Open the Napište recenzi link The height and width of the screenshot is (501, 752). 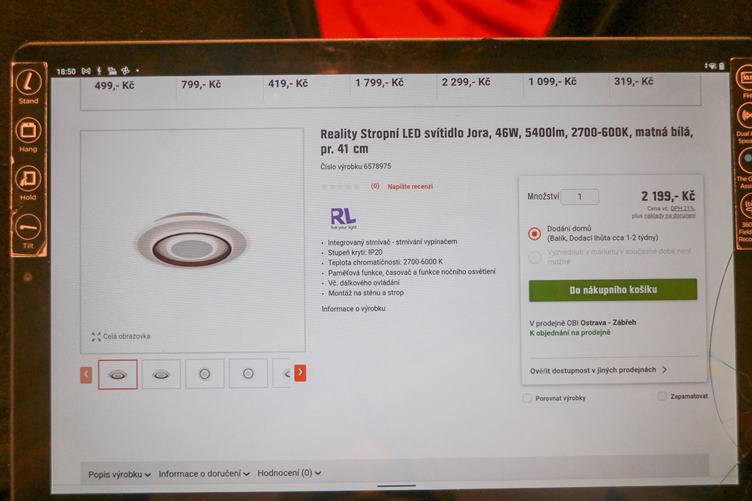tap(410, 186)
